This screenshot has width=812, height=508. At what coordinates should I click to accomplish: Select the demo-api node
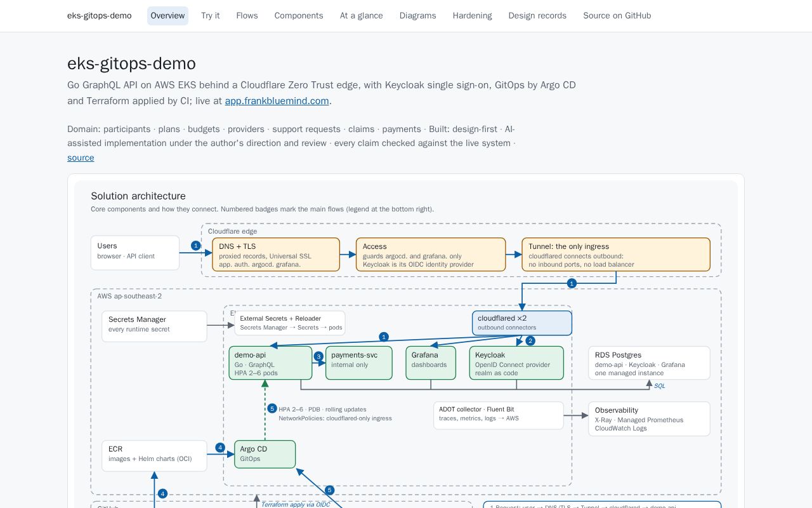click(270, 363)
